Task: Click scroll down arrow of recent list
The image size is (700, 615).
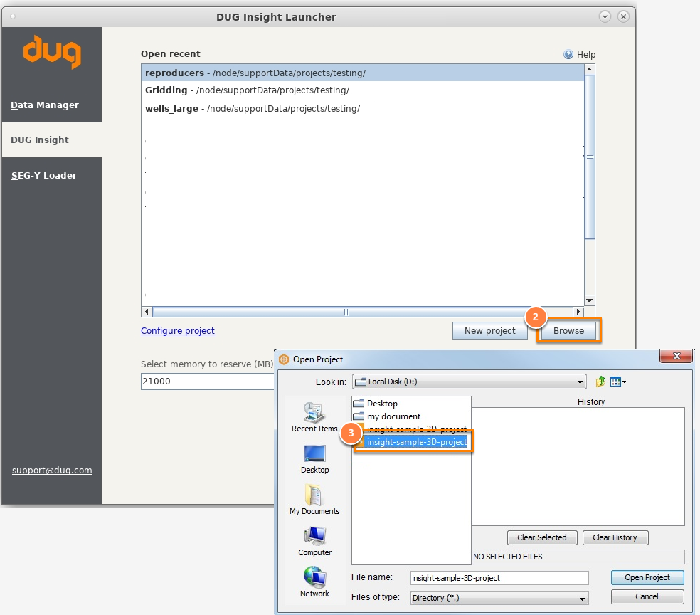Action: pos(589,300)
